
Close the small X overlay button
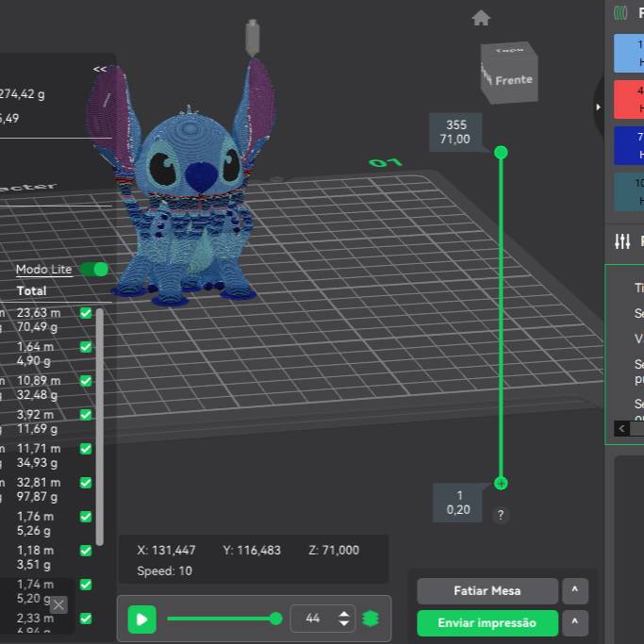58,604
